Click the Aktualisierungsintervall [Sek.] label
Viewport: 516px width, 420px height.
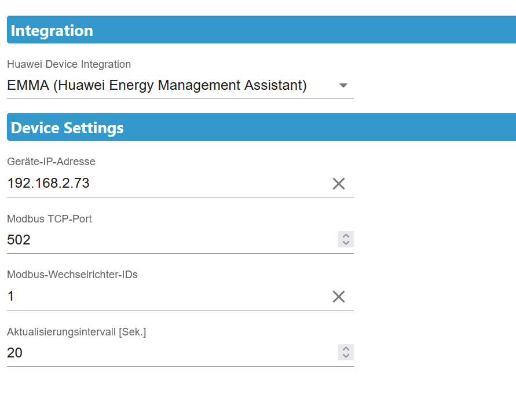click(x=76, y=332)
